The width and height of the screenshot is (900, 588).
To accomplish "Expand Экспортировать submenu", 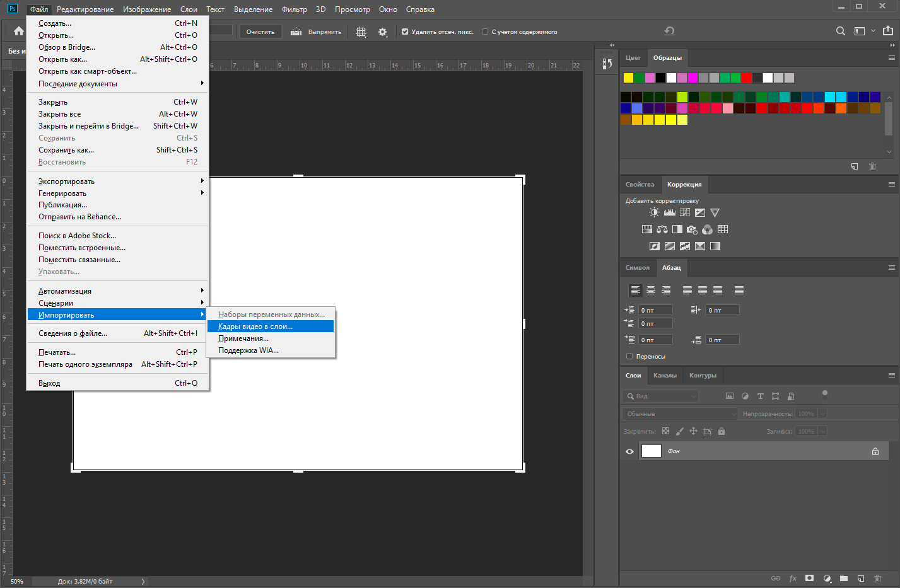I will coord(117,182).
